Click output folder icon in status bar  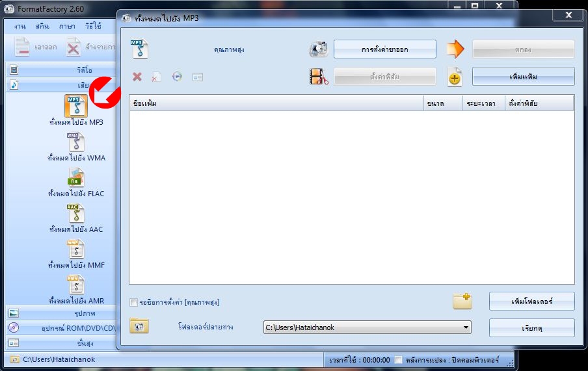tap(14, 359)
